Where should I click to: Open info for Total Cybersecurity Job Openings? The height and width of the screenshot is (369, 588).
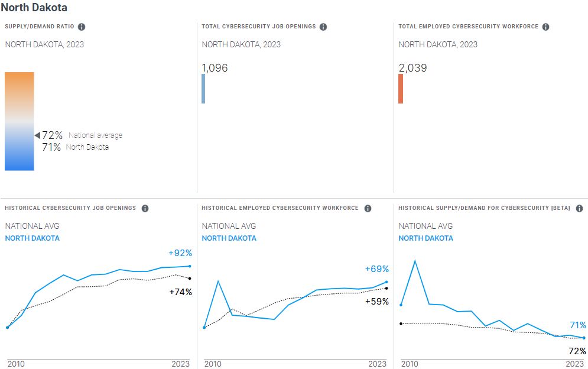point(323,27)
